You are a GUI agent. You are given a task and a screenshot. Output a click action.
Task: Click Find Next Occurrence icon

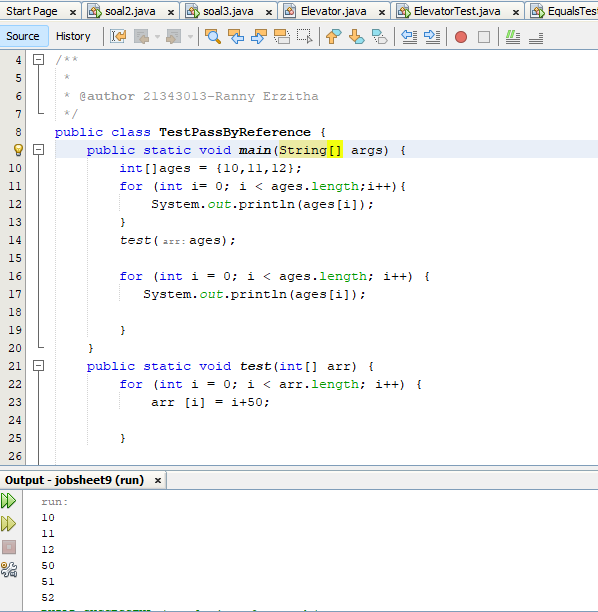(259, 37)
